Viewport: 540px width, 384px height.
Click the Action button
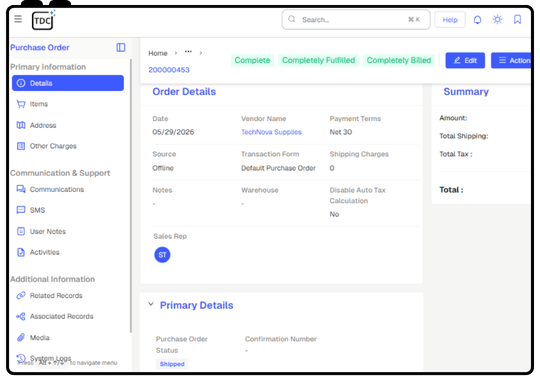click(x=511, y=60)
